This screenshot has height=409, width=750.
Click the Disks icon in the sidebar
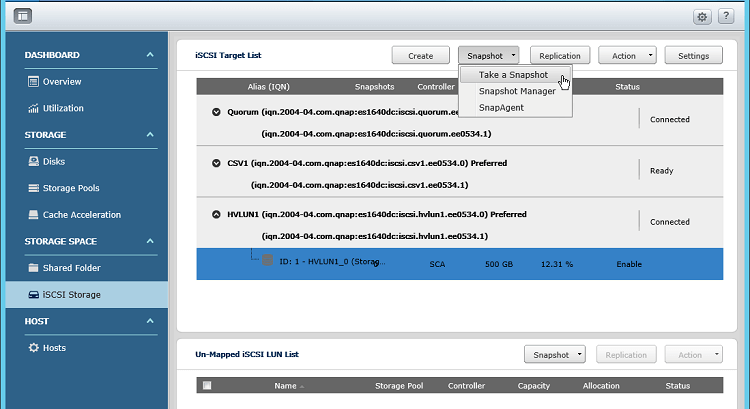pyautogui.click(x=33, y=161)
